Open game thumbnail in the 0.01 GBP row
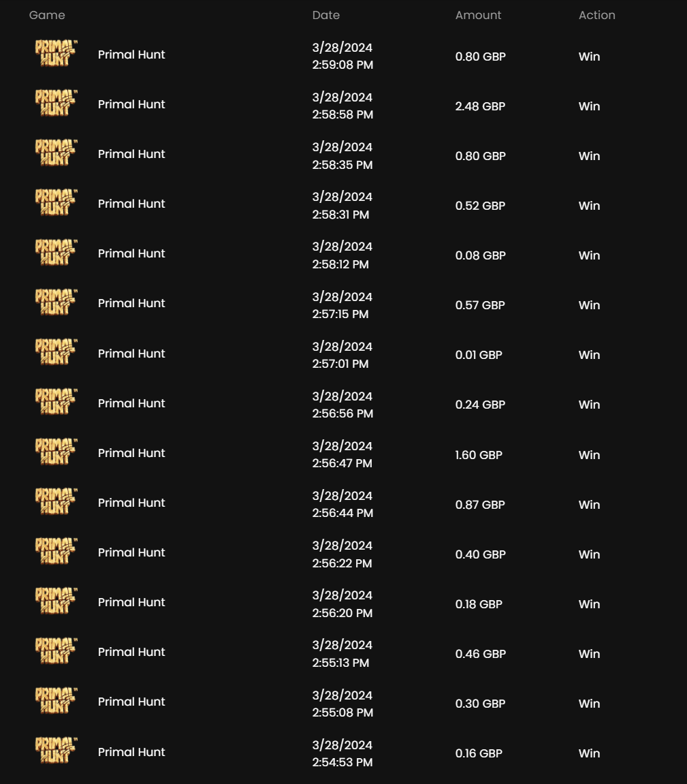Screen dimensions: 687x784 56,354
